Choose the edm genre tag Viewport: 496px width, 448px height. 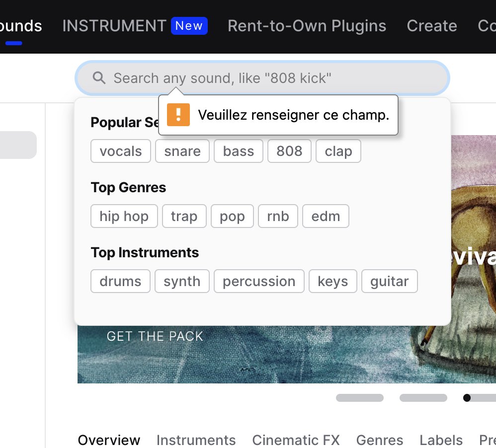pyautogui.click(x=326, y=216)
